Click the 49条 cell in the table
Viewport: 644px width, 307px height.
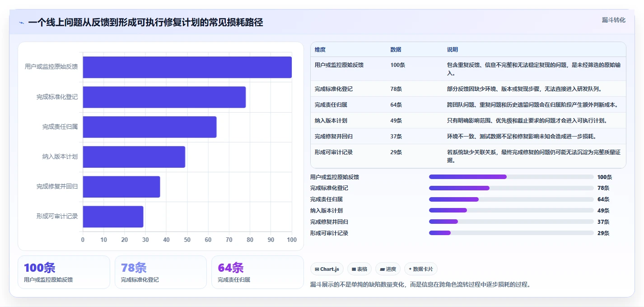396,121
